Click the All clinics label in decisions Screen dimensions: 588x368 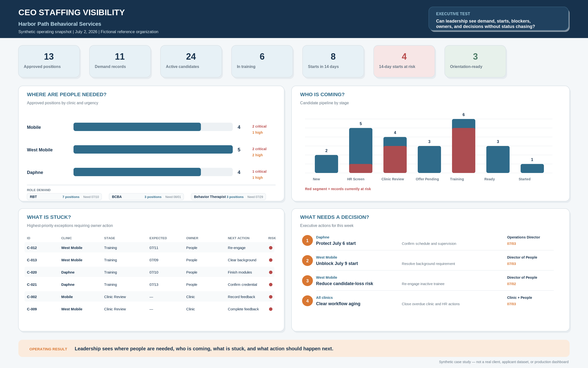(x=324, y=298)
